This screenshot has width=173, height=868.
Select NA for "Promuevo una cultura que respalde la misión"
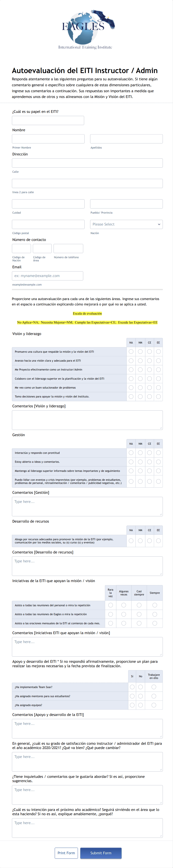point(131,351)
